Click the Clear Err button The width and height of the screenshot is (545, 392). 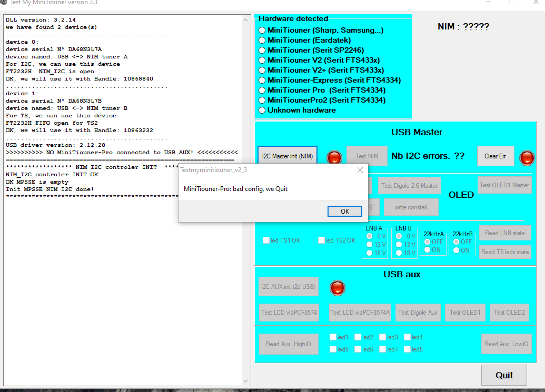click(x=495, y=156)
